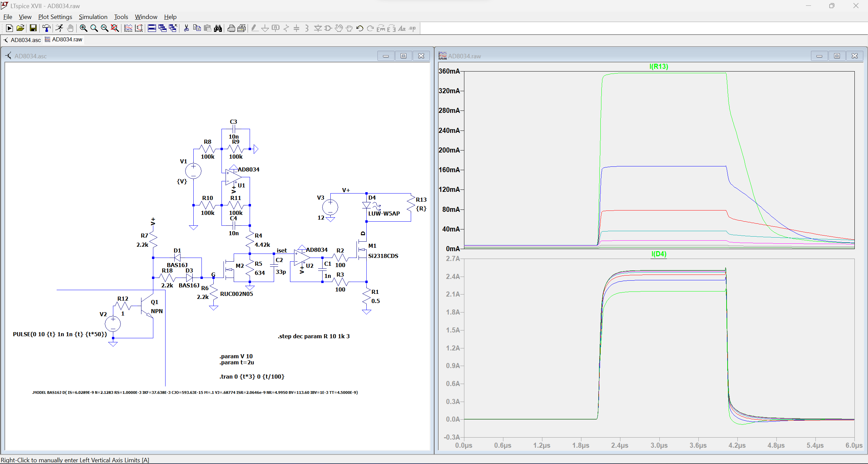Viewport: 868px width, 464px height.
Task: Click the Zoom to Fit crossed magnifier icon
Action: coord(115,28)
